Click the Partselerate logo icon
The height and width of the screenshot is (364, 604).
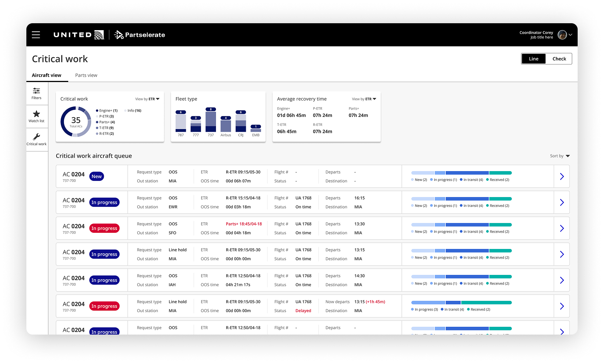tap(118, 34)
